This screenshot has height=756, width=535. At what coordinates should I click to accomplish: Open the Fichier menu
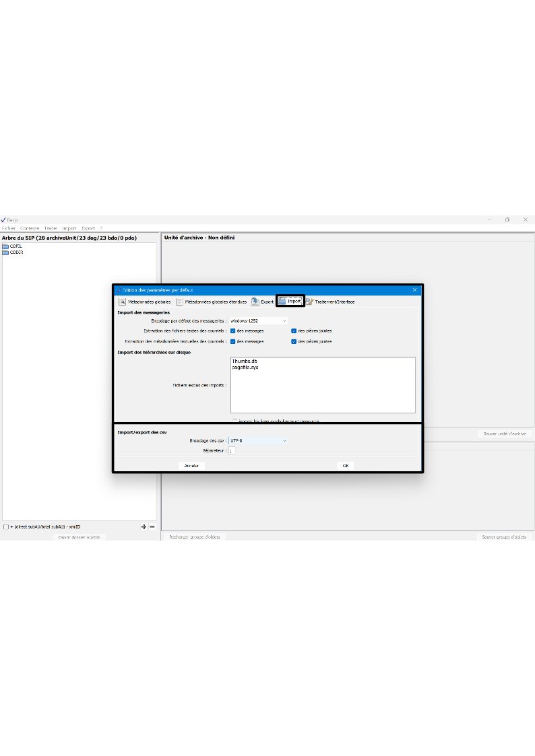9,228
